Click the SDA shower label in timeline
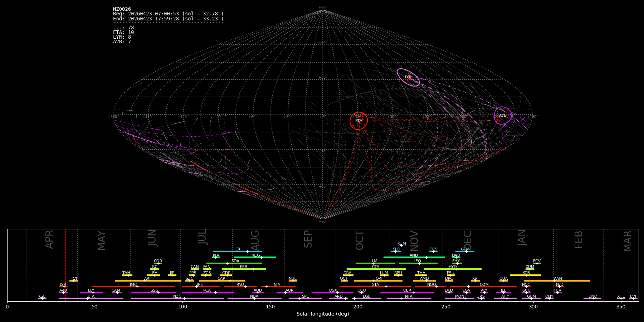Image resolution: width=644 pixels, height=322 pixels. pos(235,261)
